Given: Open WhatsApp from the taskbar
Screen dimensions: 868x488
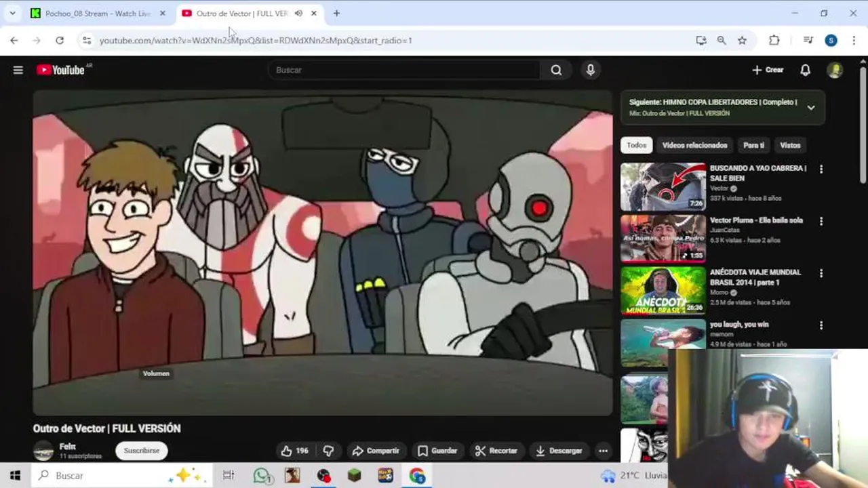Looking at the screenshot, I should [262, 476].
